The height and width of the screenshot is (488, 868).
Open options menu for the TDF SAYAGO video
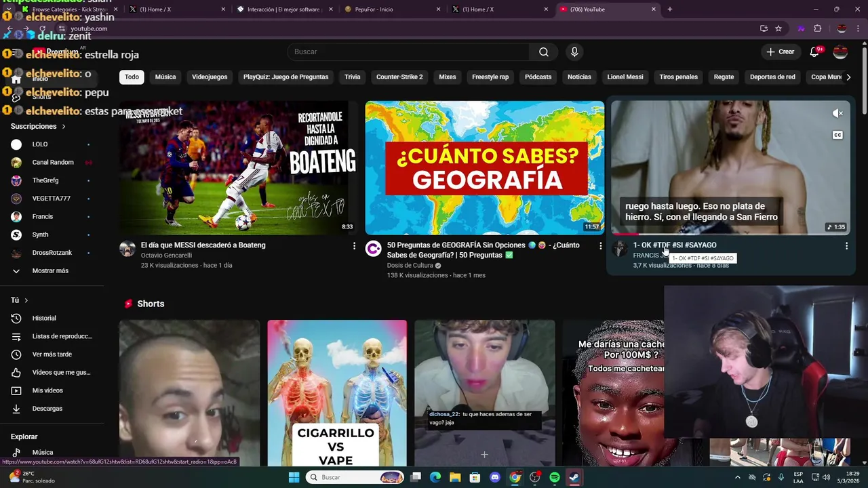[x=846, y=246]
